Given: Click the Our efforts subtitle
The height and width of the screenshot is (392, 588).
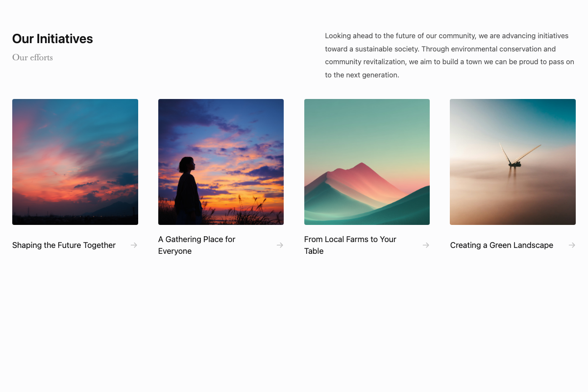Looking at the screenshot, I should [x=32, y=57].
